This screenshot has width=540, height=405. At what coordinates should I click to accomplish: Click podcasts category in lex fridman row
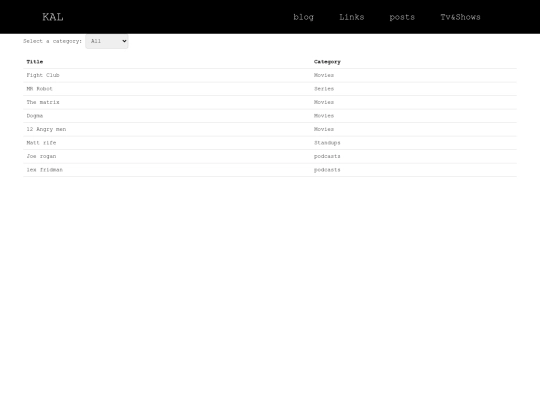click(327, 170)
